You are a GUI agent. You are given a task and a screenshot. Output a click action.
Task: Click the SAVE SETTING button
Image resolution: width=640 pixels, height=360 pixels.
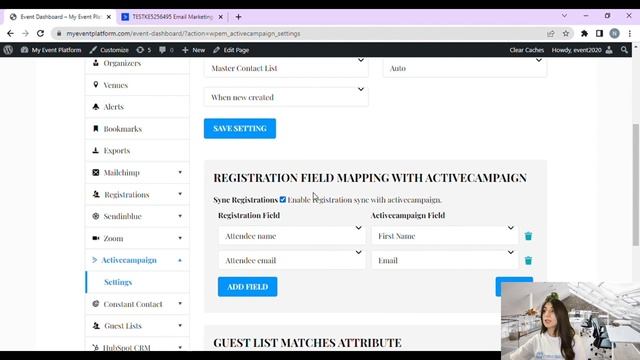coord(240,129)
